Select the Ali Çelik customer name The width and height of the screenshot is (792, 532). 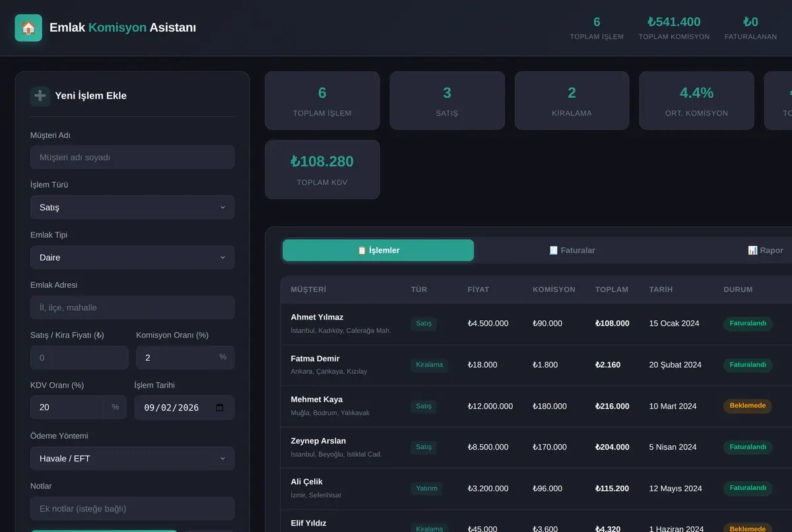click(307, 482)
